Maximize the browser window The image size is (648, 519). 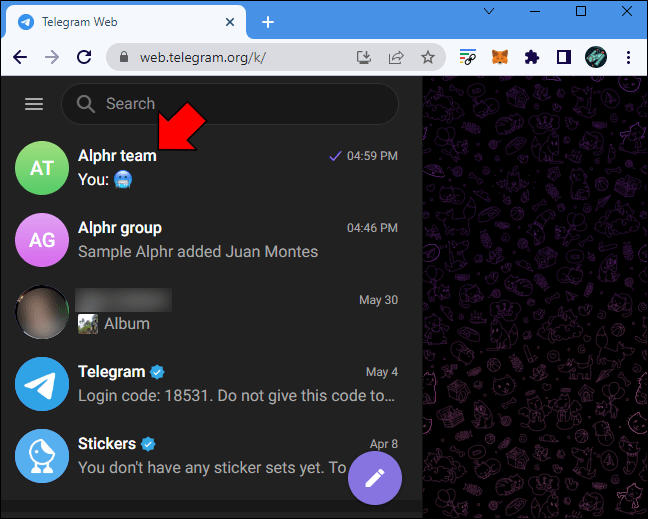(x=581, y=11)
